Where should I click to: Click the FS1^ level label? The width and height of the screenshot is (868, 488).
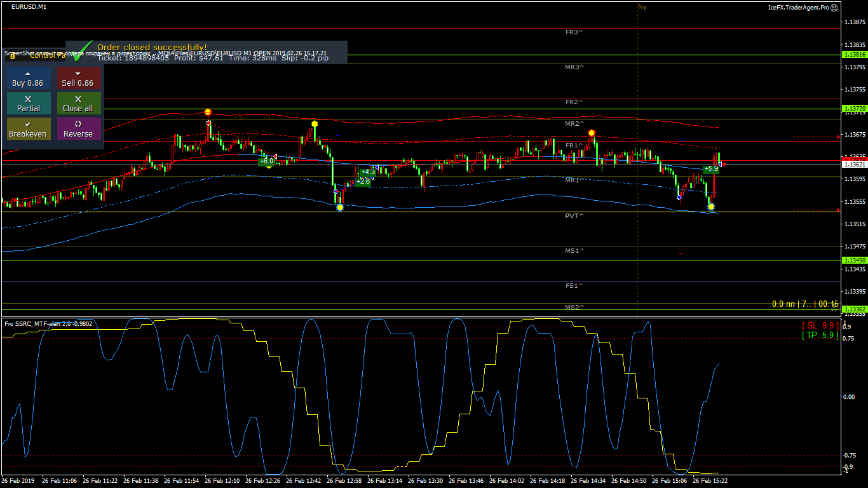click(x=574, y=285)
